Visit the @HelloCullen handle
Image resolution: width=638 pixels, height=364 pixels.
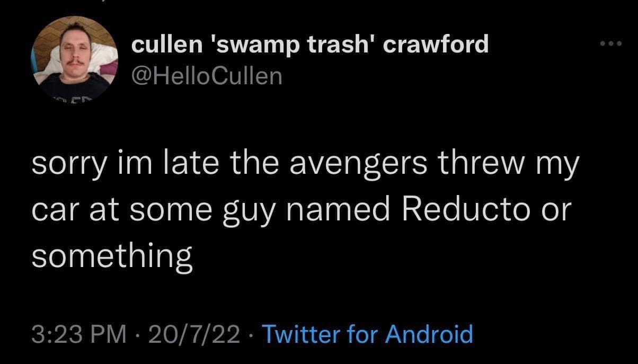tap(206, 77)
